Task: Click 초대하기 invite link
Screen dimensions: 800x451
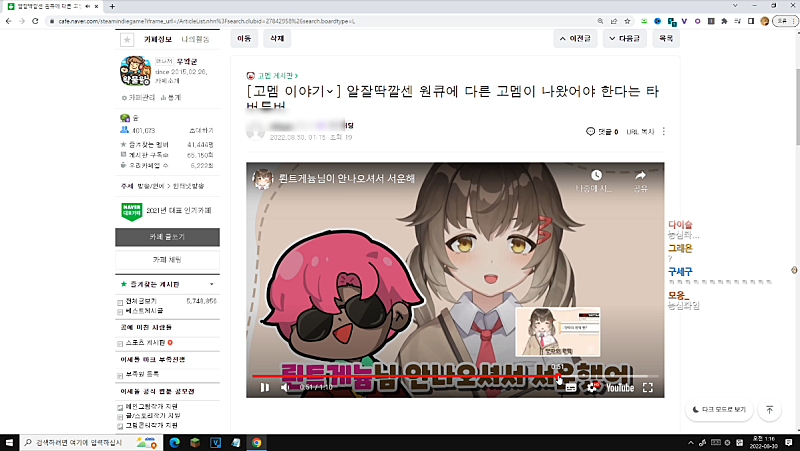Action: pyautogui.click(x=201, y=131)
